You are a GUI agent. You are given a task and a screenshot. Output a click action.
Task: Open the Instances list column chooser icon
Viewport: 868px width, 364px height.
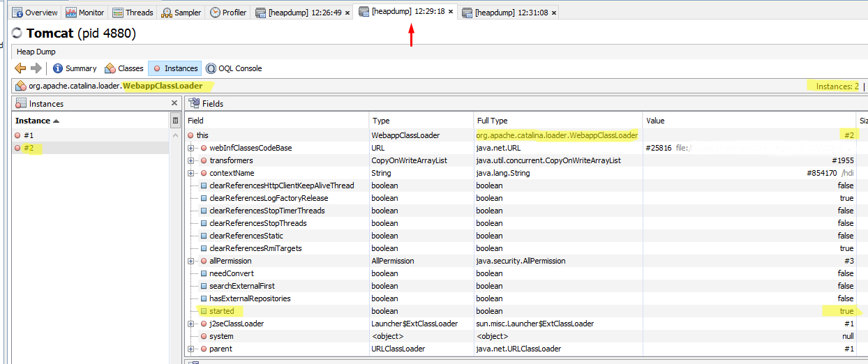pos(175,121)
